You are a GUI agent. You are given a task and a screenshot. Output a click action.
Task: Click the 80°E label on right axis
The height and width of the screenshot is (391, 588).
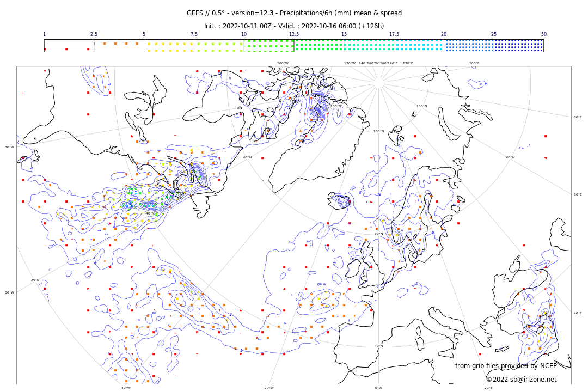pyautogui.click(x=578, y=117)
